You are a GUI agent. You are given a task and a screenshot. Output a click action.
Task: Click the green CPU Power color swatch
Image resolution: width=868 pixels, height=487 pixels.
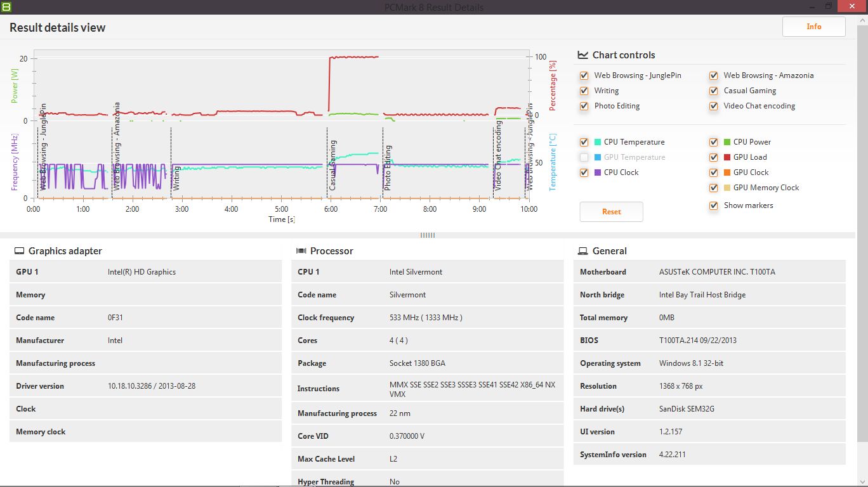[727, 142]
